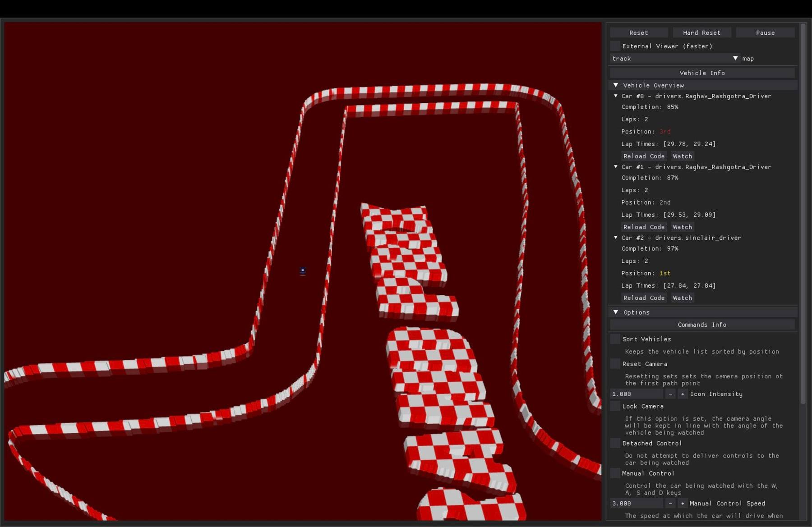Click Car #2 'Completion: 97%' text
Screen dimensions: 812x527
tap(650, 248)
